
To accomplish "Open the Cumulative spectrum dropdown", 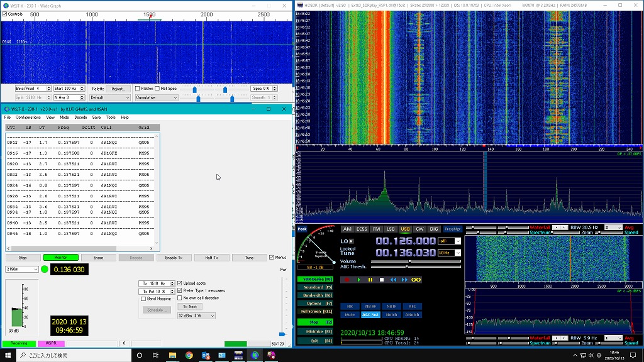I will 156,97.
